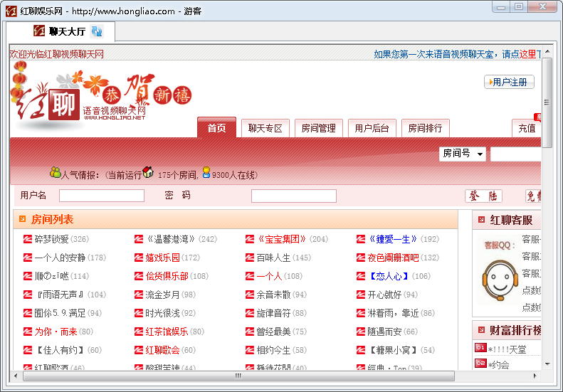This screenshot has width=563, height=392.
Task: Open the 房间号 search type dropdown
Action: pos(463,154)
